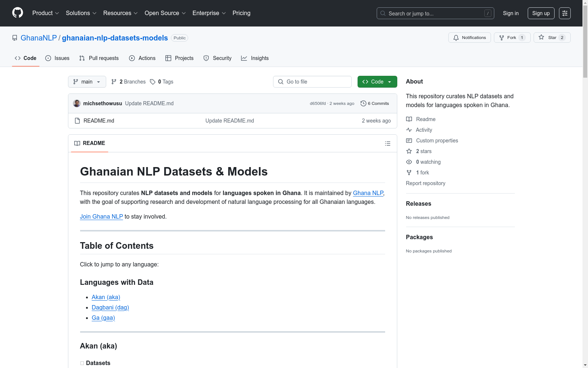
Task: Open the global navigation menu icon
Action: (x=565, y=13)
